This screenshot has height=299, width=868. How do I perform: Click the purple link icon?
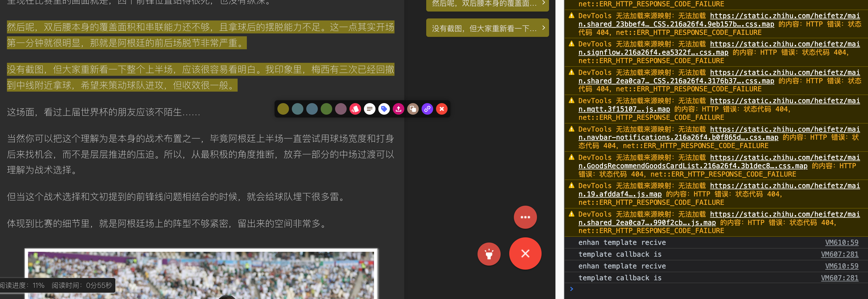pyautogui.click(x=427, y=109)
